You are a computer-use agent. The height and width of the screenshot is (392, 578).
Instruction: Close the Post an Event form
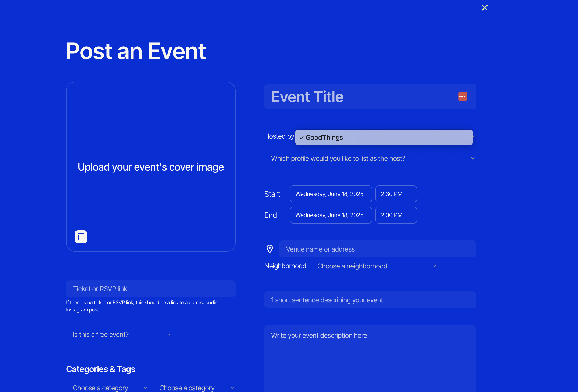485,8
